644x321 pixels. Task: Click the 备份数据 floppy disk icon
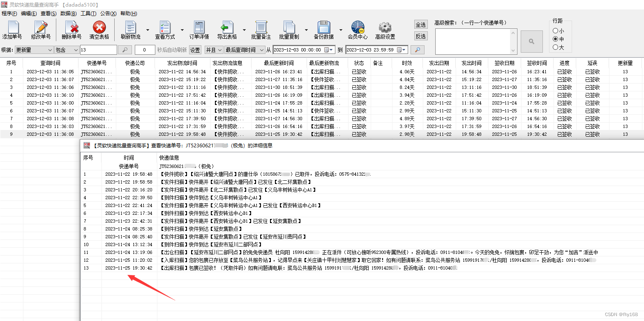tap(323, 28)
